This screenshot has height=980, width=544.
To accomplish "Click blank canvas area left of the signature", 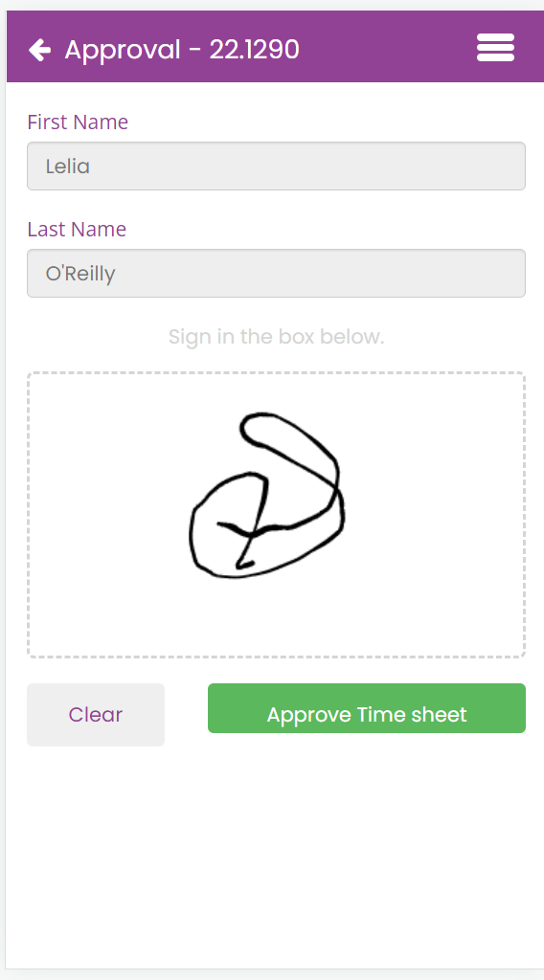I will tap(106, 513).
